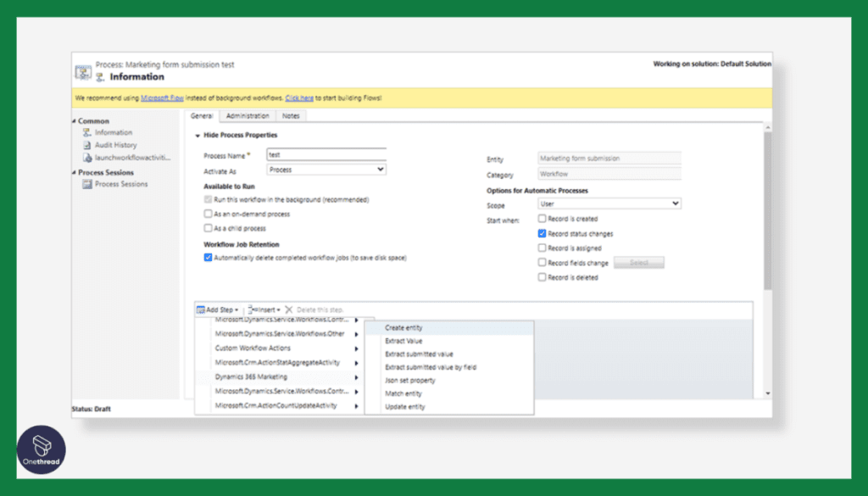Click the Category field
The width and height of the screenshot is (868, 496).
[x=609, y=174]
